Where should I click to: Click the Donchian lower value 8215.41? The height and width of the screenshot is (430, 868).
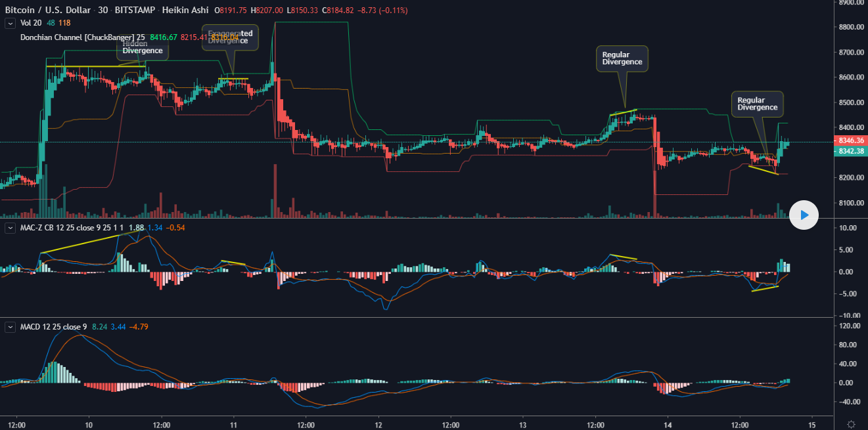coord(194,37)
